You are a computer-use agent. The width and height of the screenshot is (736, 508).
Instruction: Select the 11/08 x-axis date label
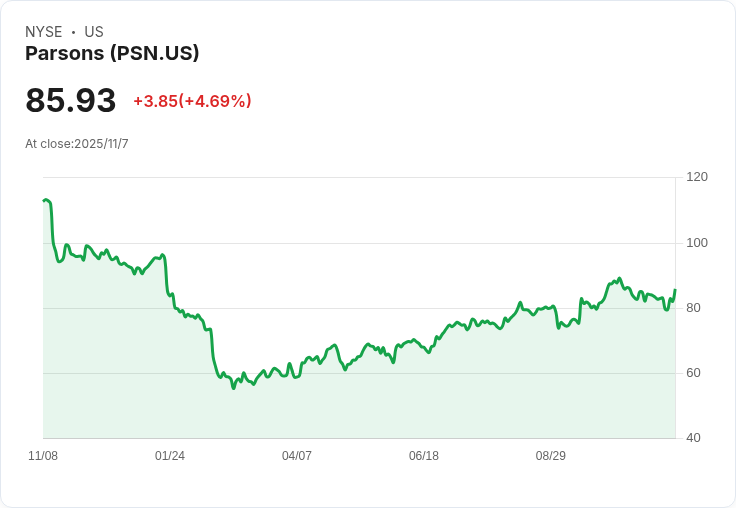(x=43, y=456)
